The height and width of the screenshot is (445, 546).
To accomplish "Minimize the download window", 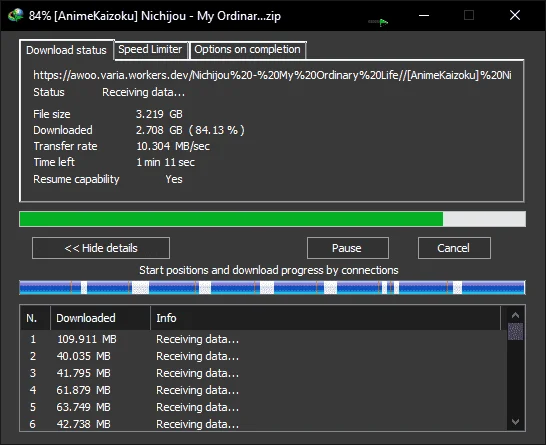I will (x=424, y=15).
